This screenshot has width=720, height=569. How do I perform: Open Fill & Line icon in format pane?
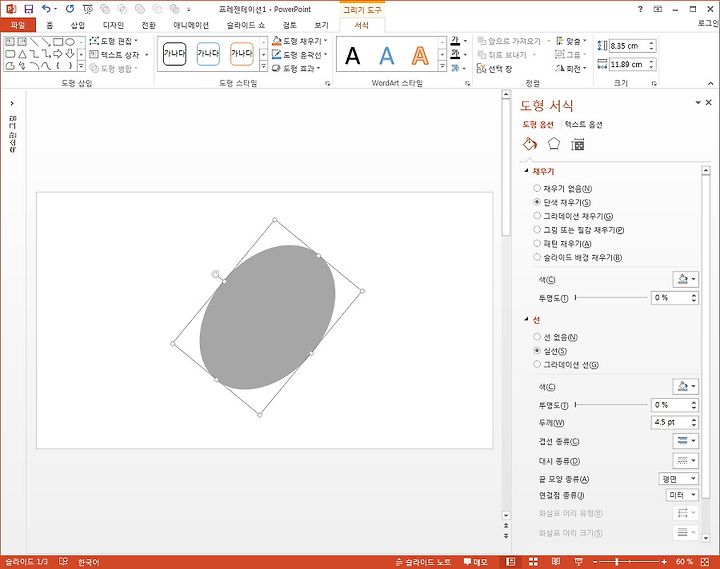[530, 144]
